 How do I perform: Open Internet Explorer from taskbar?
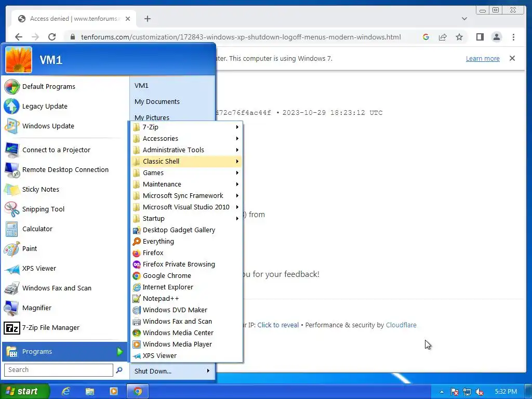[x=66, y=391]
